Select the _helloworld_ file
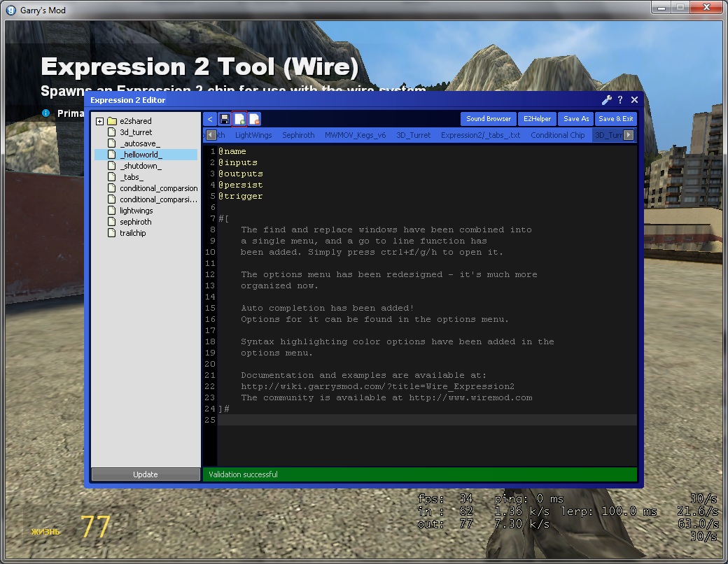 click(x=146, y=155)
